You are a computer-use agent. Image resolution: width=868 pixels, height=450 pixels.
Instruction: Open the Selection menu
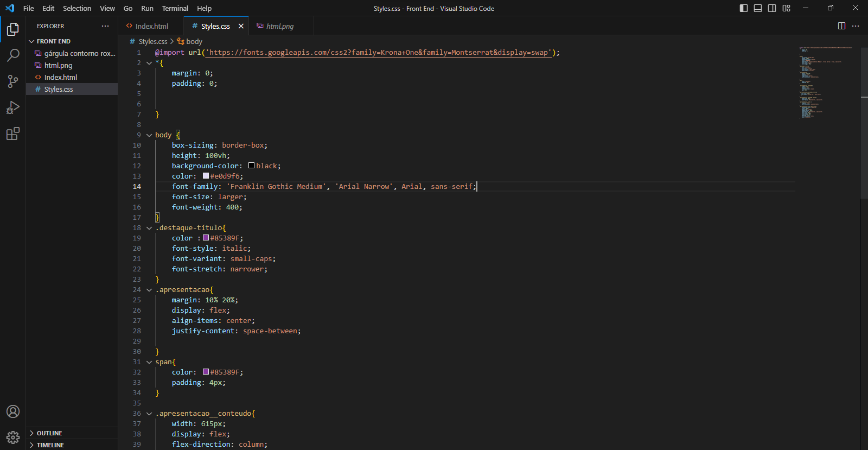click(77, 8)
